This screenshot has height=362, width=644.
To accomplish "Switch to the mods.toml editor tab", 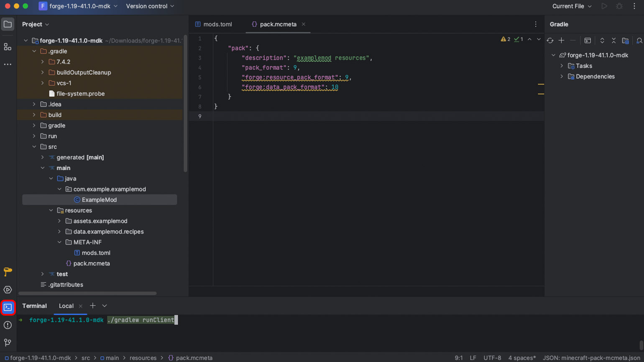I will coord(217,24).
